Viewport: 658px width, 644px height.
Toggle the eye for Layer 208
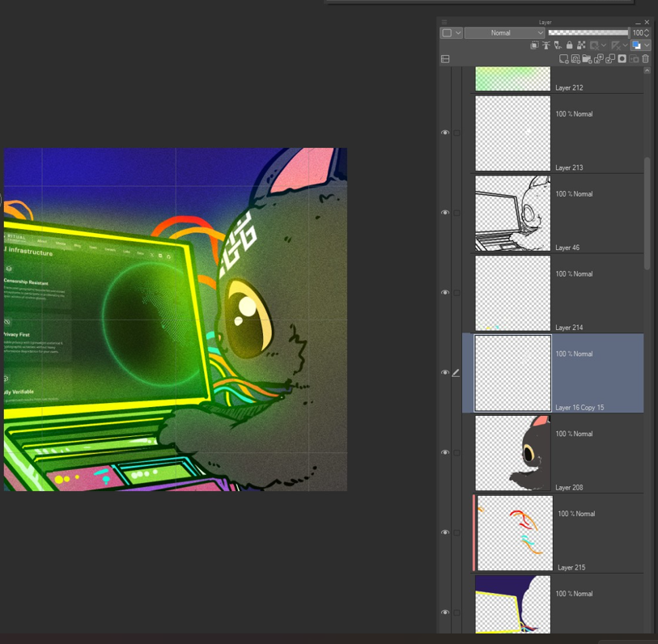(445, 452)
